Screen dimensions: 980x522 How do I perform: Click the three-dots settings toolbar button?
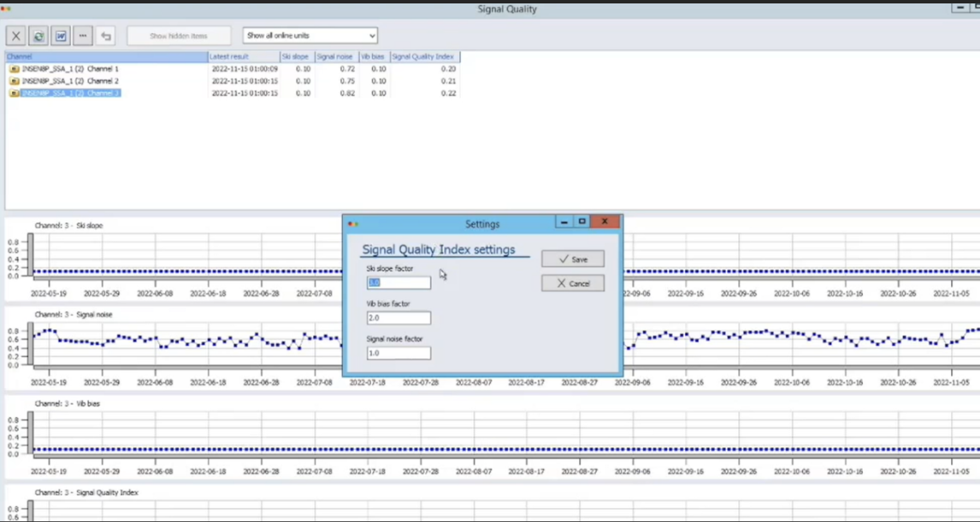[x=83, y=36]
